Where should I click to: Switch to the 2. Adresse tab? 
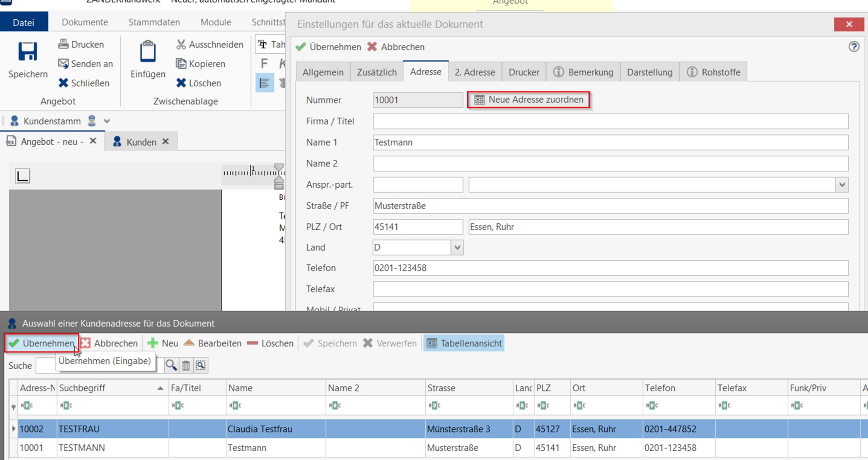pyautogui.click(x=474, y=72)
